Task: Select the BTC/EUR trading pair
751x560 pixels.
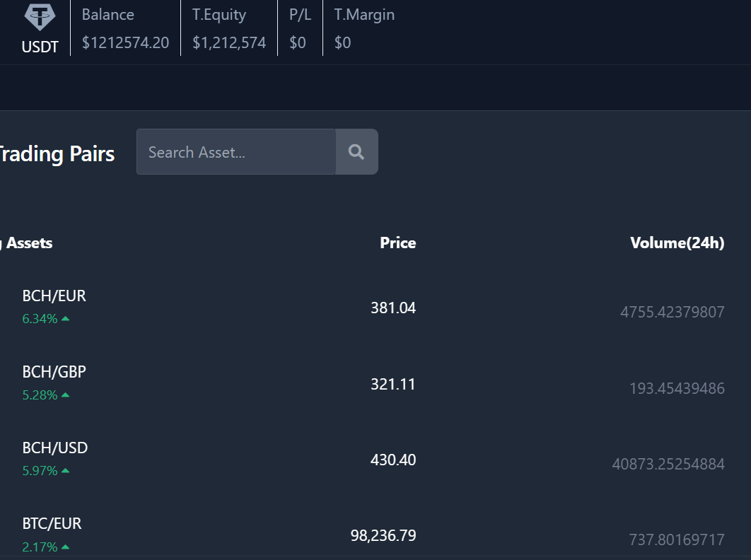Action: point(52,524)
